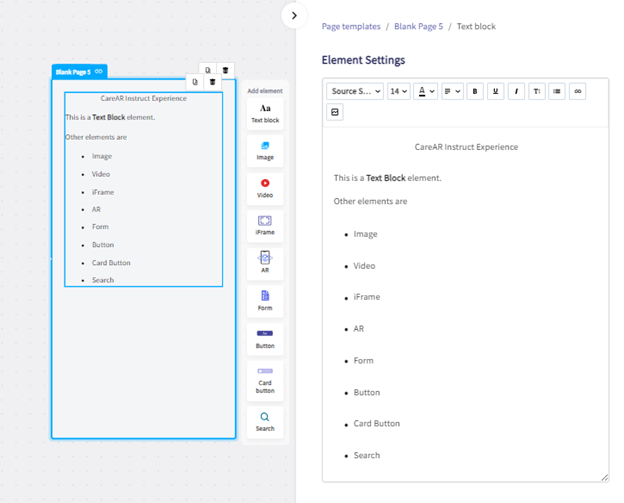Screen dimensions: 624x503
Task: Click the 'Video' bullet in editor
Action: click(x=364, y=266)
